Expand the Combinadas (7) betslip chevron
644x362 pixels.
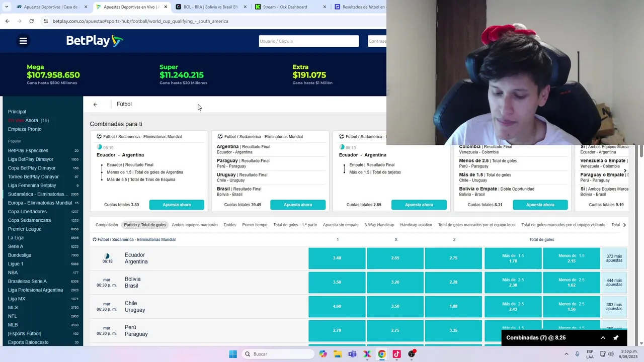point(603,338)
